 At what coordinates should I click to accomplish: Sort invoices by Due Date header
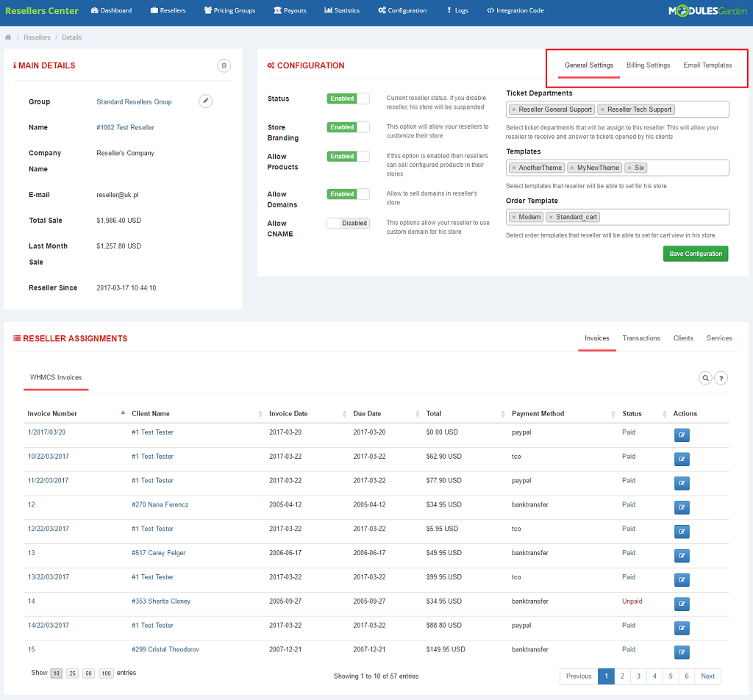coord(367,414)
